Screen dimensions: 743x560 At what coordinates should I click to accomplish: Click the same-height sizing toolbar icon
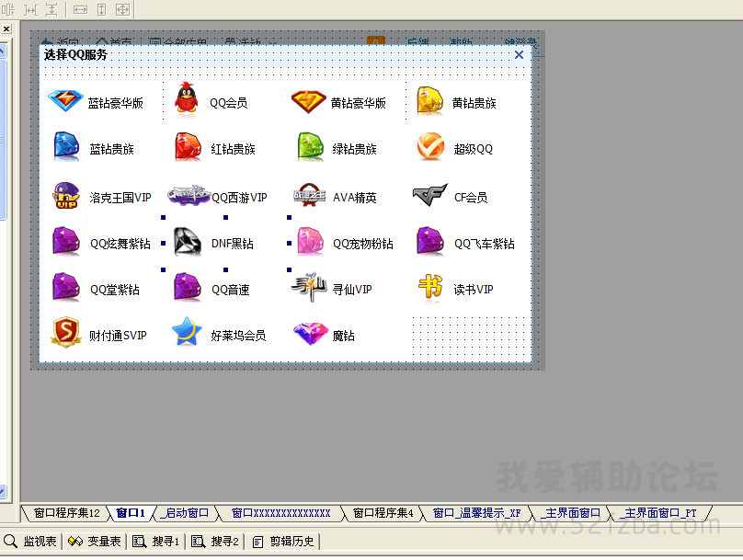tap(101, 9)
